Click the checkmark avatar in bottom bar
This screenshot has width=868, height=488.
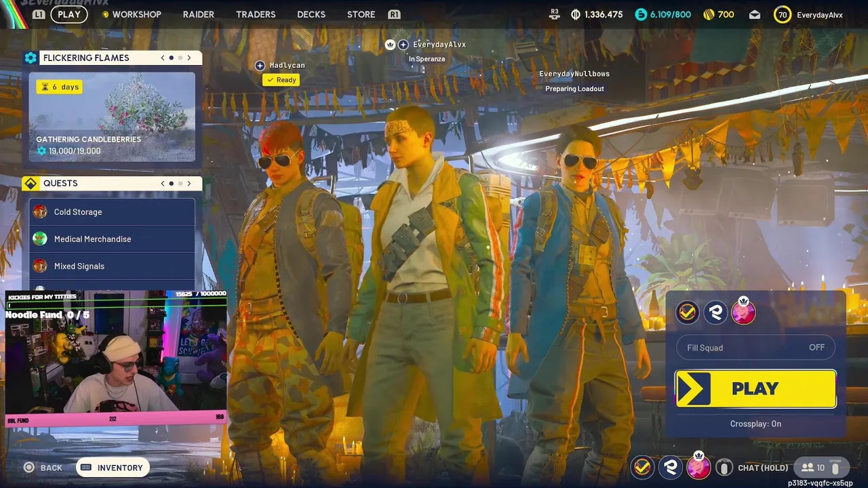pos(642,467)
